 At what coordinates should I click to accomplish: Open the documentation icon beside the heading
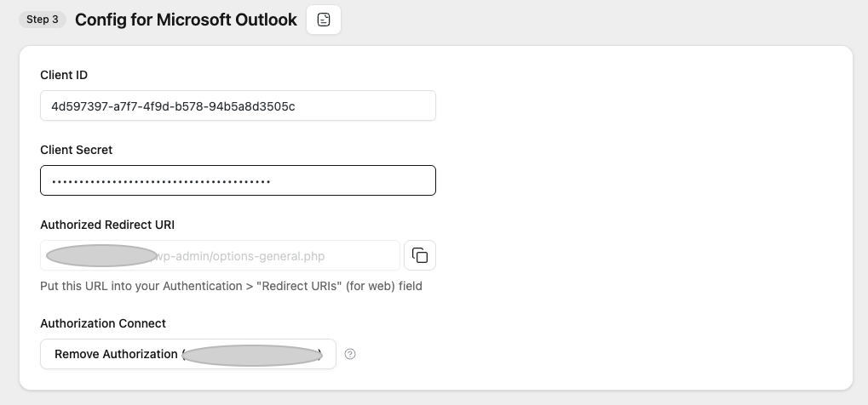pos(324,20)
